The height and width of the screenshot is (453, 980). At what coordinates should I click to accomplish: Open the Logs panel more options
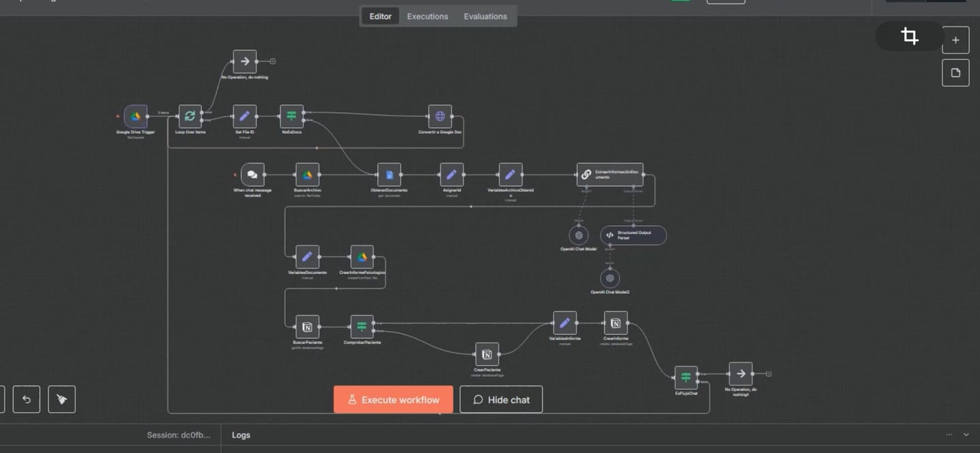click(x=949, y=435)
